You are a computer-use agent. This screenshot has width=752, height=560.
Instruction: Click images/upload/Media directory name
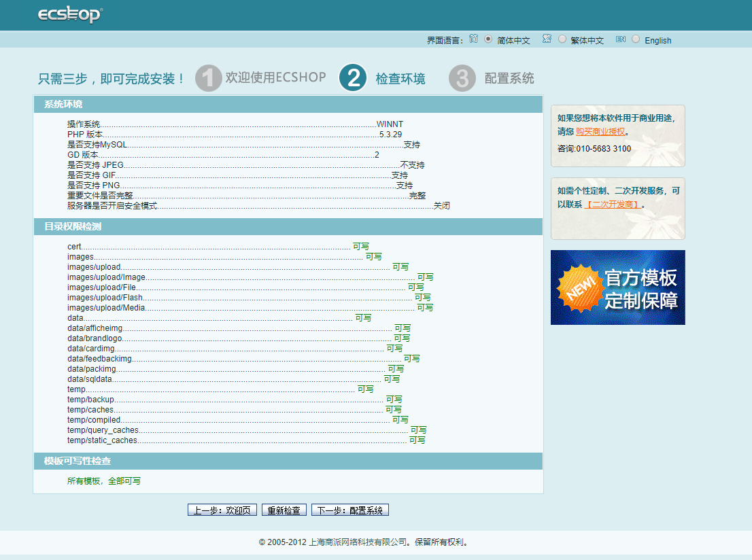tap(106, 308)
